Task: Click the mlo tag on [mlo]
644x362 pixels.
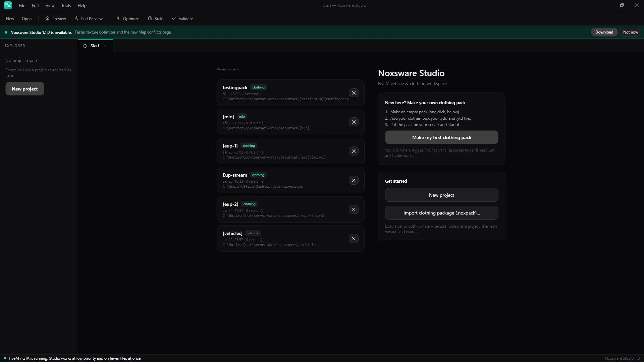Action: (242, 117)
